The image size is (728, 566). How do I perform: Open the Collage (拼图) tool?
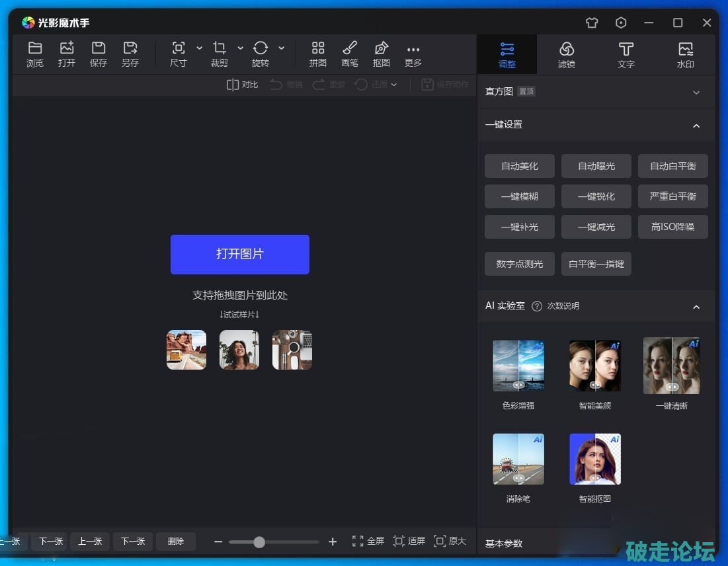(x=318, y=54)
